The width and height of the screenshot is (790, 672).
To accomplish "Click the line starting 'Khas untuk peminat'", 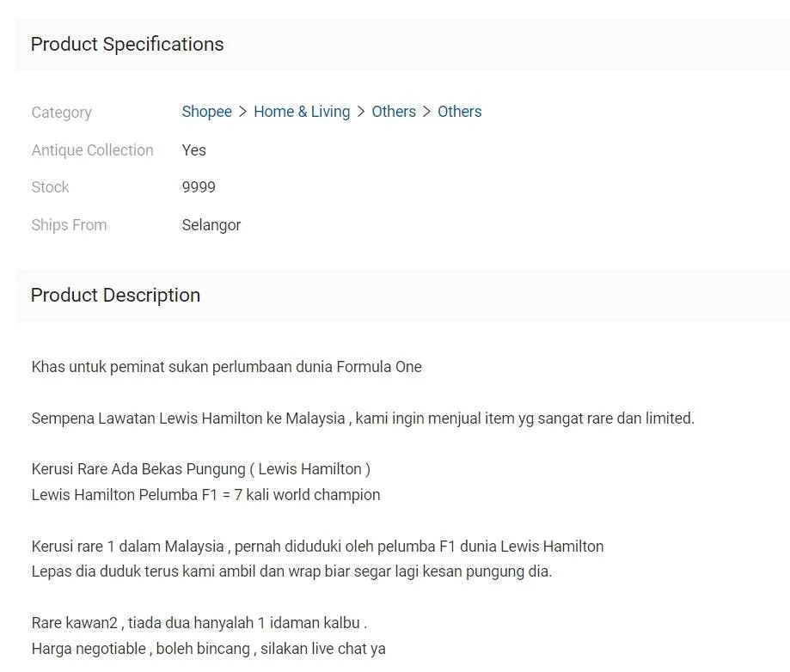I will tap(226, 367).
